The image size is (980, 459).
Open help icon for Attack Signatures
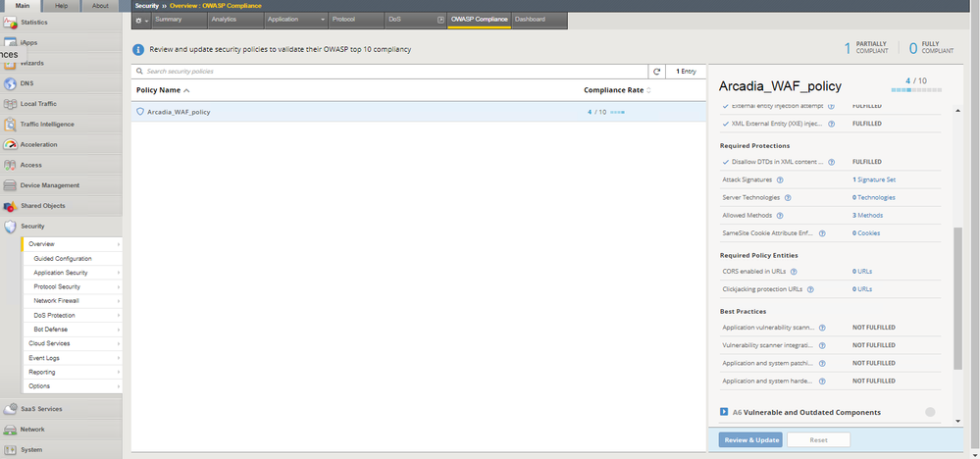point(780,179)
